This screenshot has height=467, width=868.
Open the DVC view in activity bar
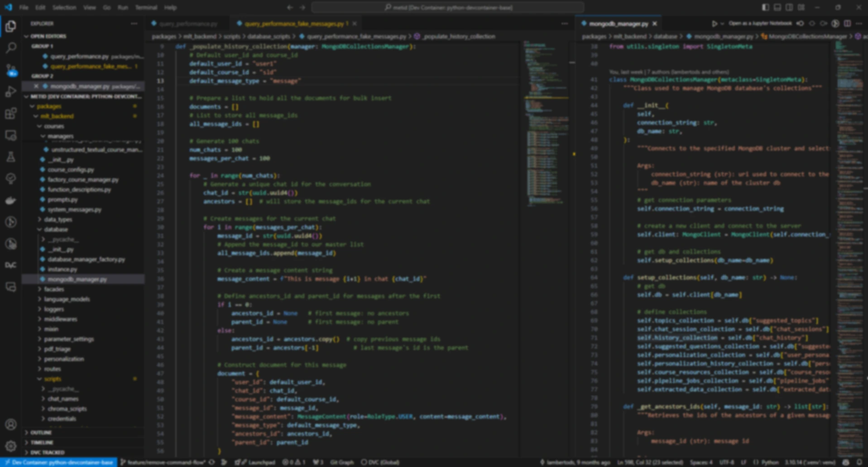[x=11, y=265]
